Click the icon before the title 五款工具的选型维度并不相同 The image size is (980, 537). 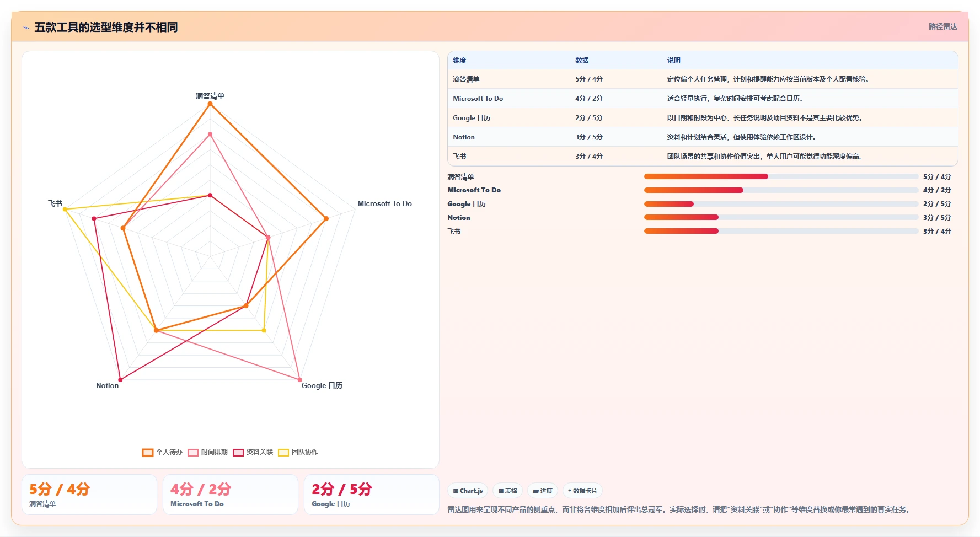coord(26,28)
